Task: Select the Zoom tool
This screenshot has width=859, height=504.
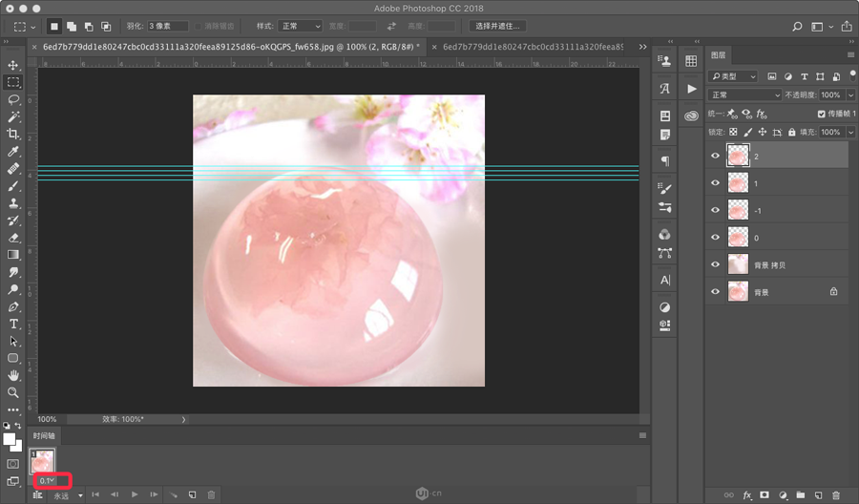Action: click(x=13, y=392)
